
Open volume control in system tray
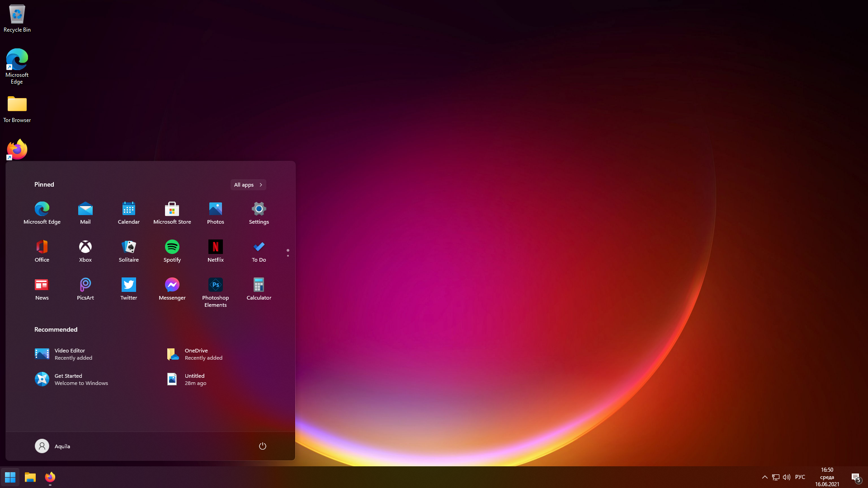787,477
